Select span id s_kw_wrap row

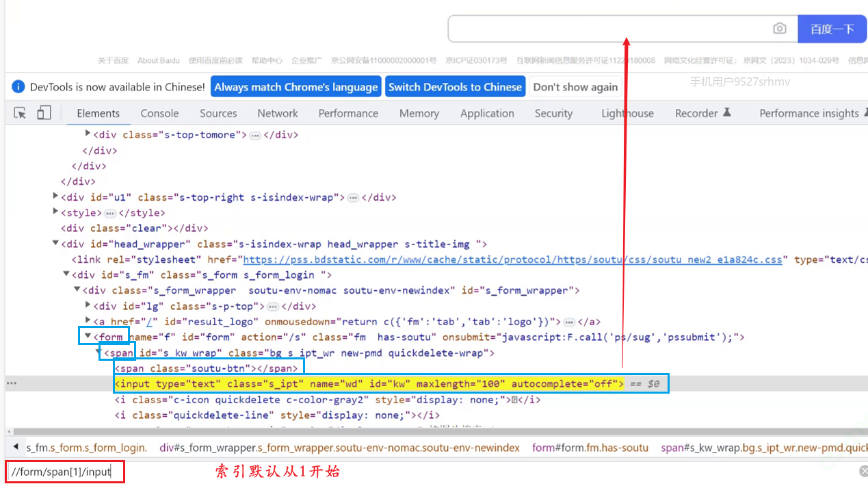pos(298,353)
